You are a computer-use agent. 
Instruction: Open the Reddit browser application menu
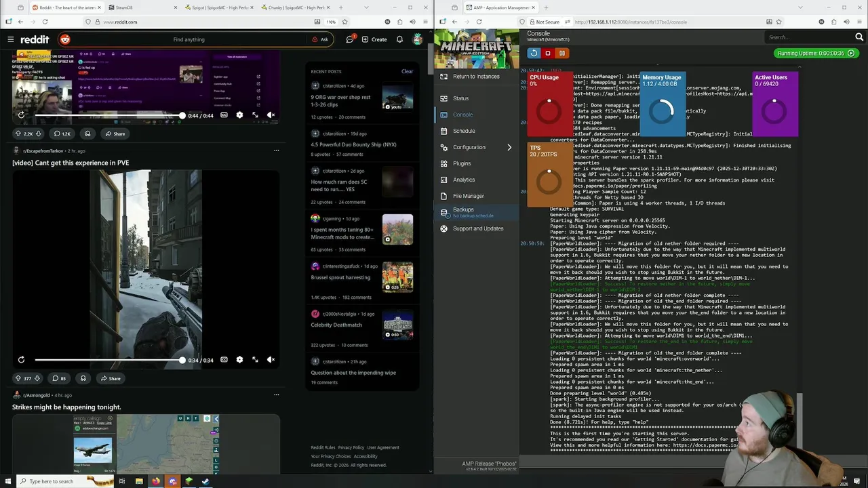click(426, 22)
